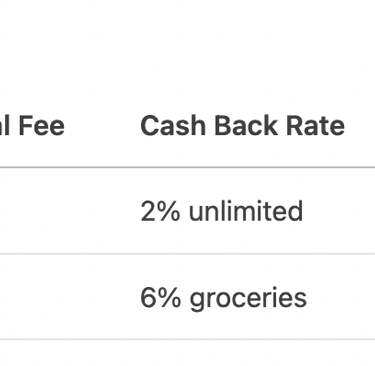Click the "2%" figure in the first row
The image size is (375, 366).
160,211
